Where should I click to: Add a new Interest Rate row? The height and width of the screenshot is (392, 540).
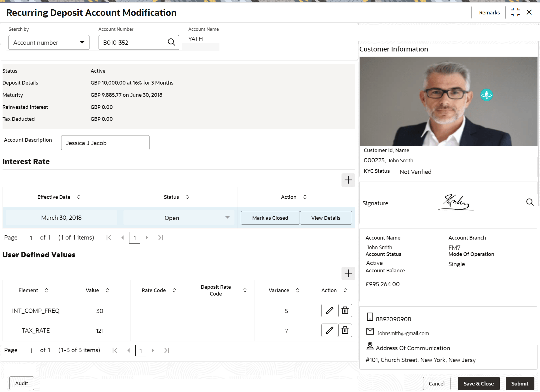[x=348, y=180]
